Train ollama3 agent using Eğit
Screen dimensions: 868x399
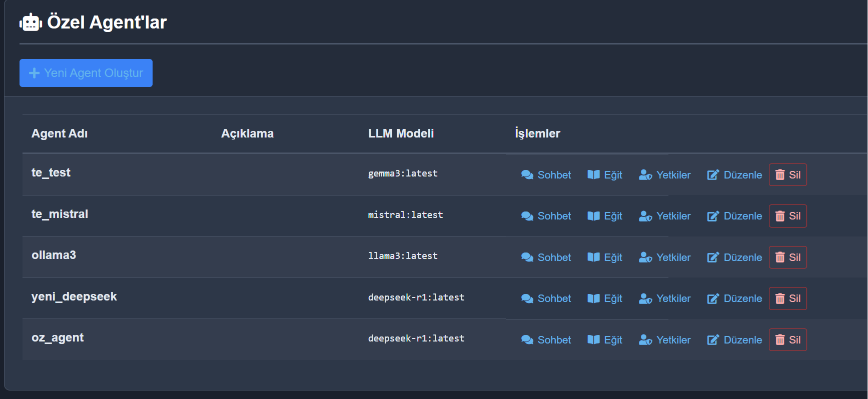[x=604, y=257]
